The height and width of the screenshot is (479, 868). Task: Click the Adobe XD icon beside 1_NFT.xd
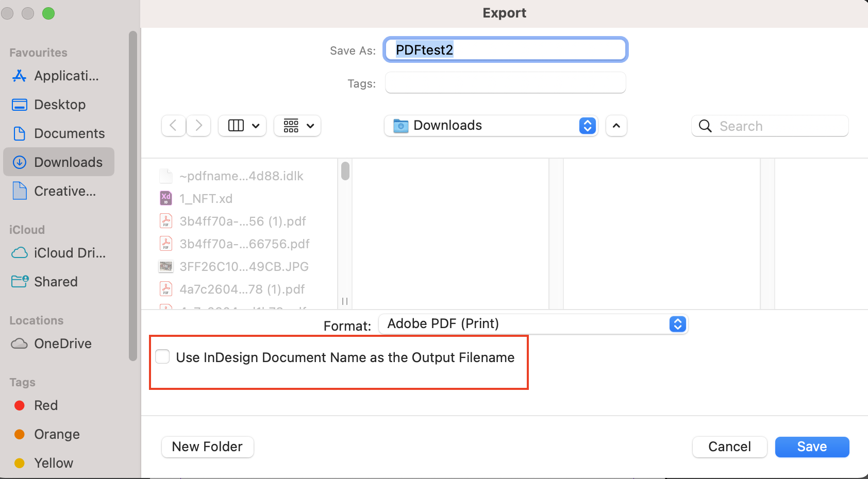tap(165, 198)
